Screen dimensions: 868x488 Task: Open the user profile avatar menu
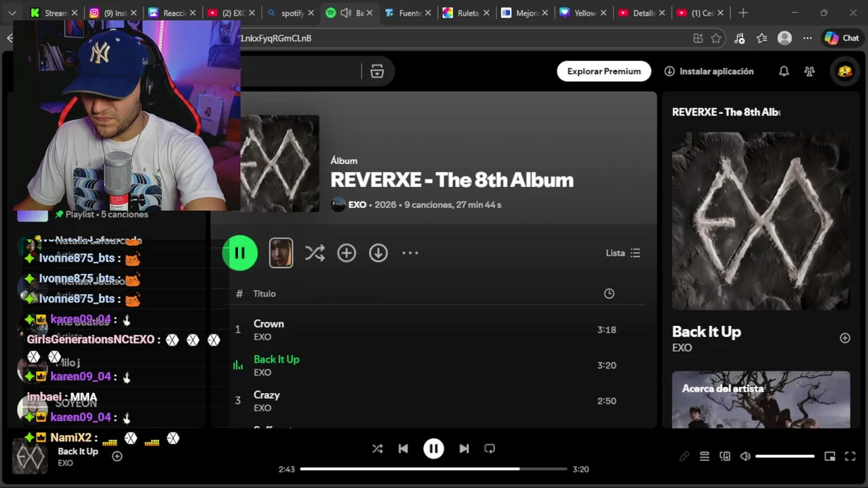coord(845,71)
